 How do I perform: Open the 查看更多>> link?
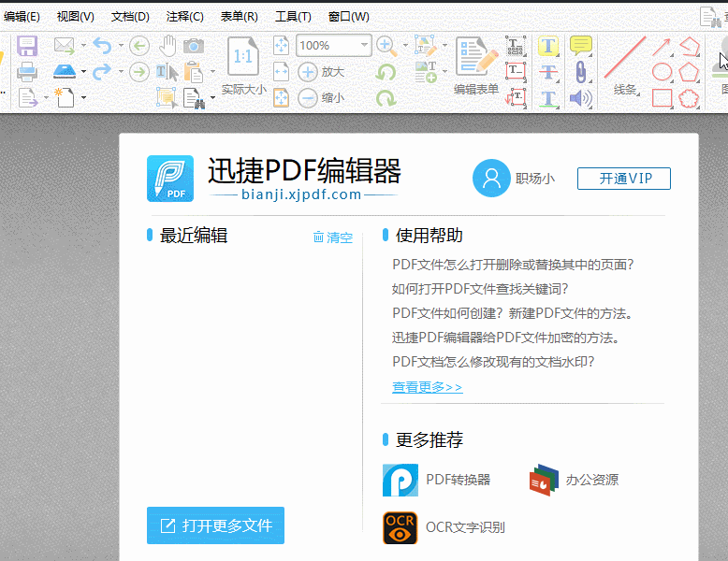427,387
